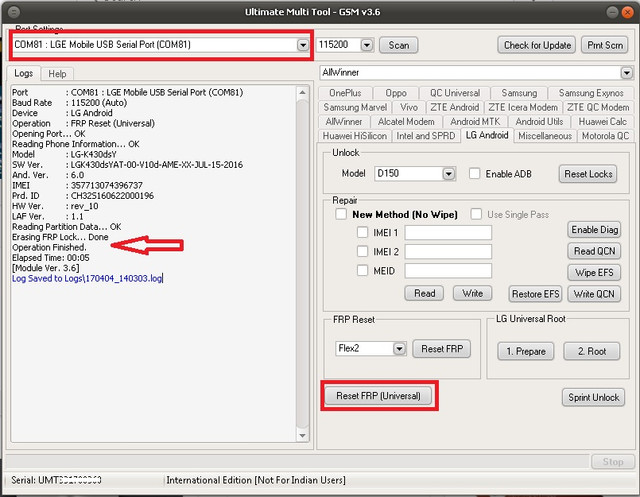Open the D150 Model dropdown
This screenshot has height=497, width=640.
449,174
